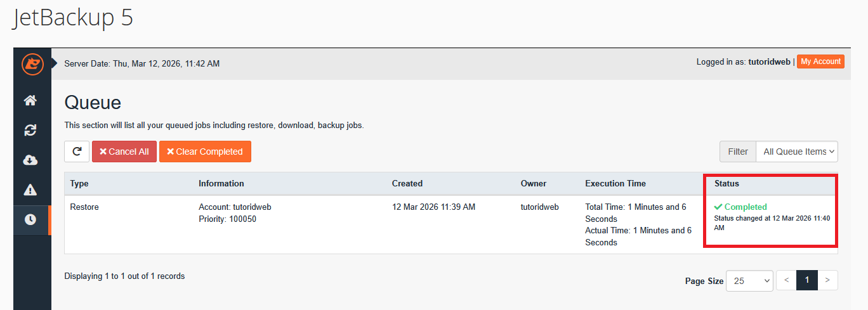The height and width of the screenshot is (310, 868).
Task: Click the Execution Time column header
Action: coord(615,183)
